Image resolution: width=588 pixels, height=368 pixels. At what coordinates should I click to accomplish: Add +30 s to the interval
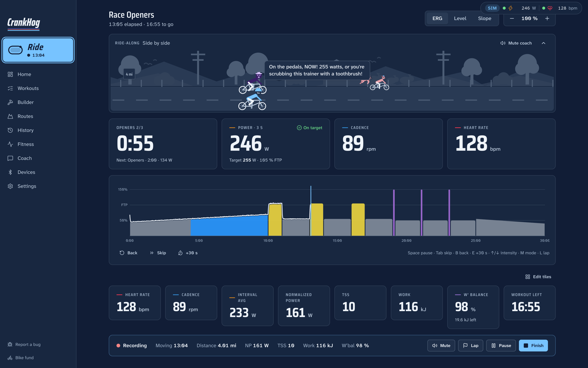[188, 253]
